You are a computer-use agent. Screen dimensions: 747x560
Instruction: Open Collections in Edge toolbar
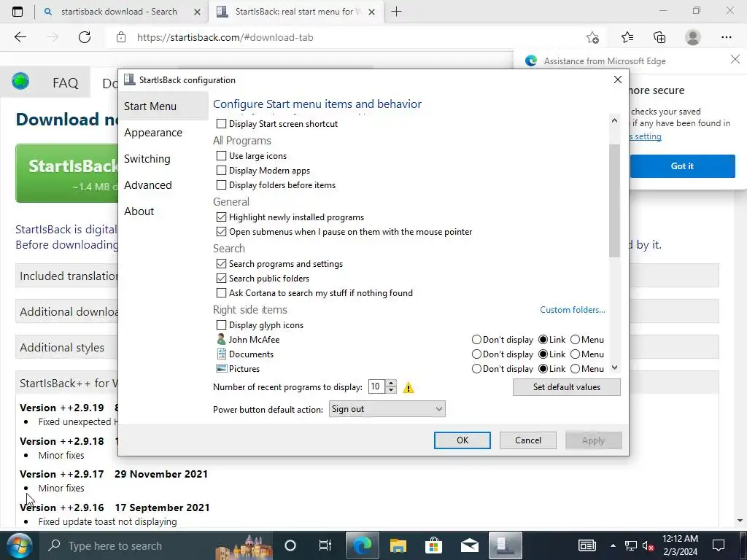tap(659, 37)
